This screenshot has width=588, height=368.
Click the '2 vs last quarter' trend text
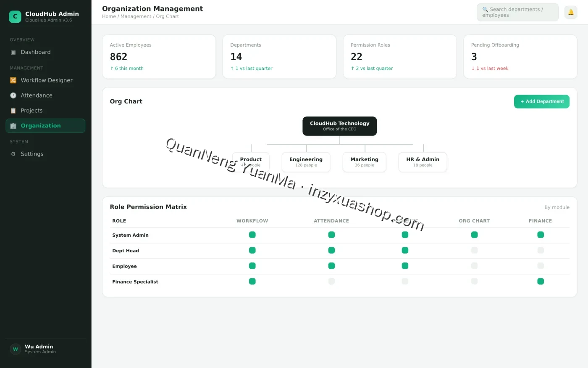click(372, 68)
